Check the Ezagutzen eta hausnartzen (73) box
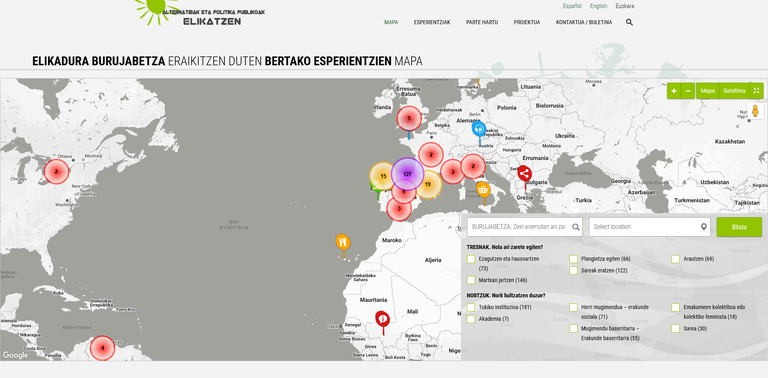The width and height of the screenshot is (768, 378). (471, 259)
